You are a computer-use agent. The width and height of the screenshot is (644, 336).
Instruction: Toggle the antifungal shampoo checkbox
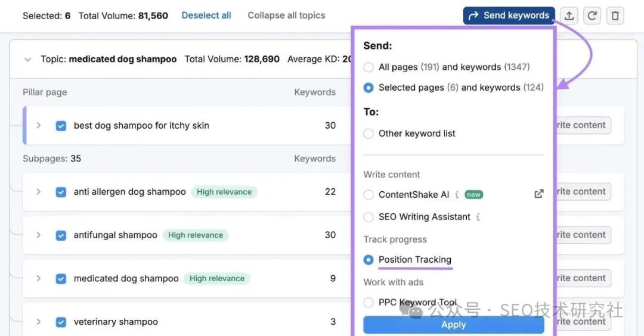pos(61,235)
